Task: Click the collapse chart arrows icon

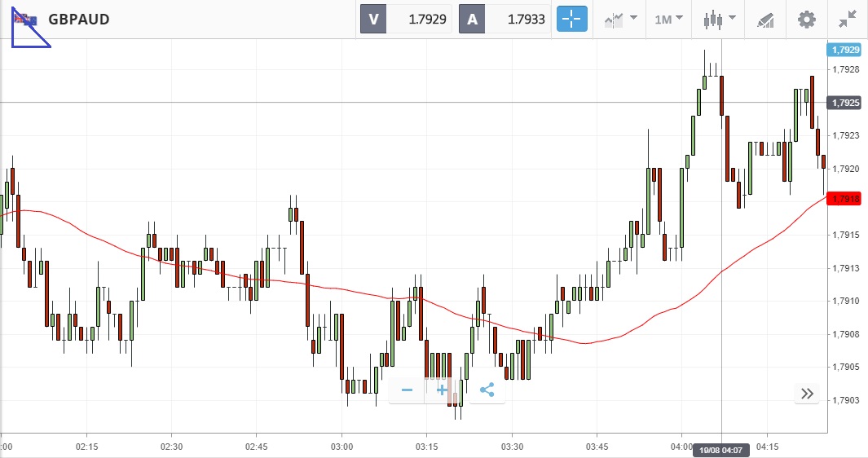Action: pyautogui.click(x=848, y=19)
